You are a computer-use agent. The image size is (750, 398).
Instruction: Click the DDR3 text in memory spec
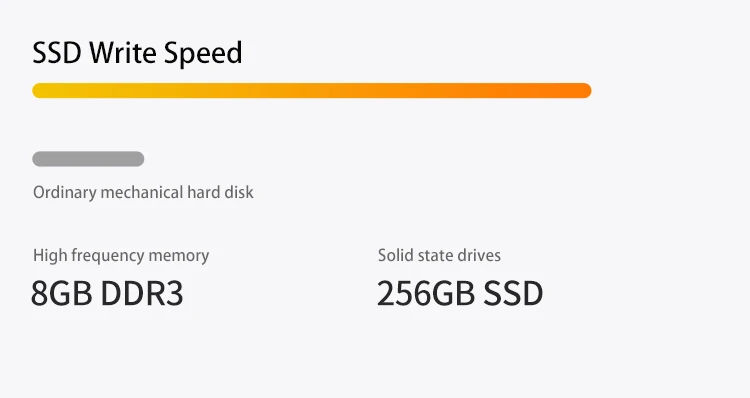(x=142, y=293)
